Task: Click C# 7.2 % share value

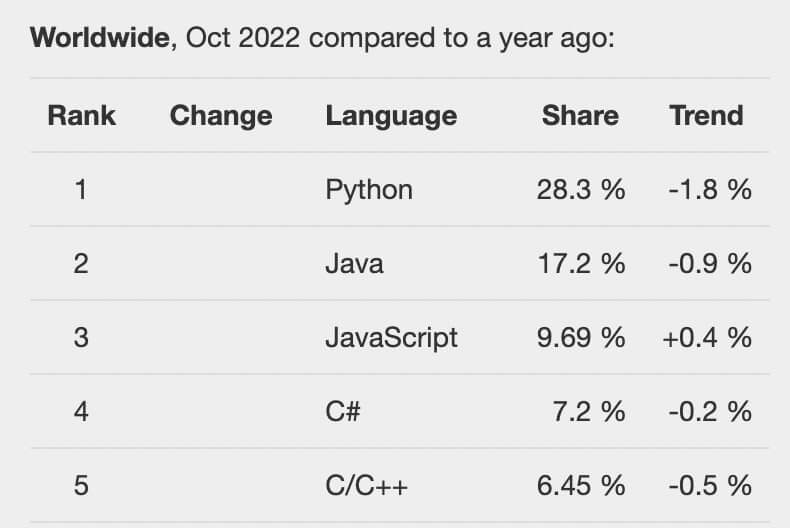Action: [589, 412]
